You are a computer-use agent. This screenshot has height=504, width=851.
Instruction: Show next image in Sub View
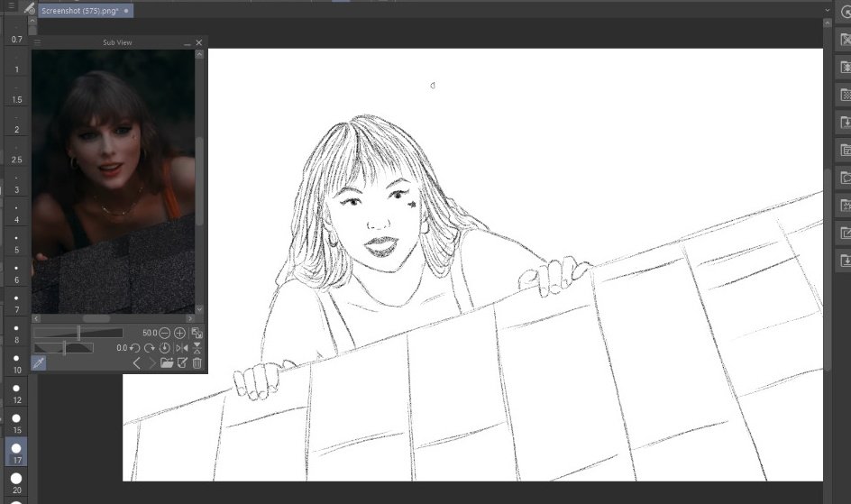coord(151,363)
